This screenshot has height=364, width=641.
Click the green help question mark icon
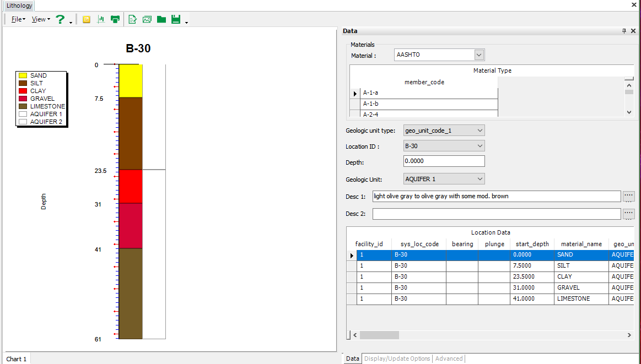(x=61, y=19)
